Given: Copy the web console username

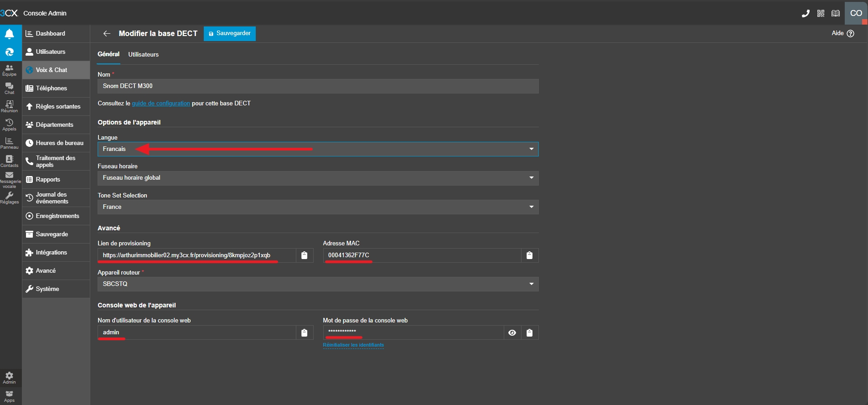Looking at the screenshot, I should [x=305, y=332].
